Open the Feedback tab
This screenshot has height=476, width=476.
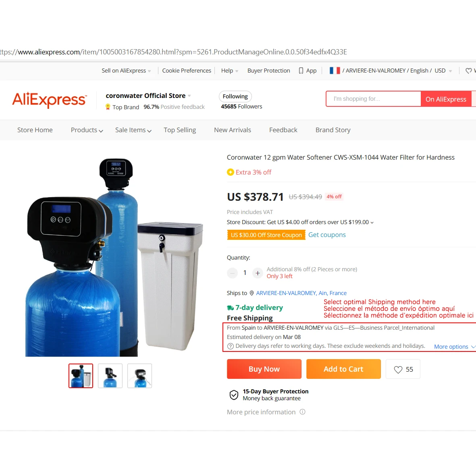[x=283, y=130]
